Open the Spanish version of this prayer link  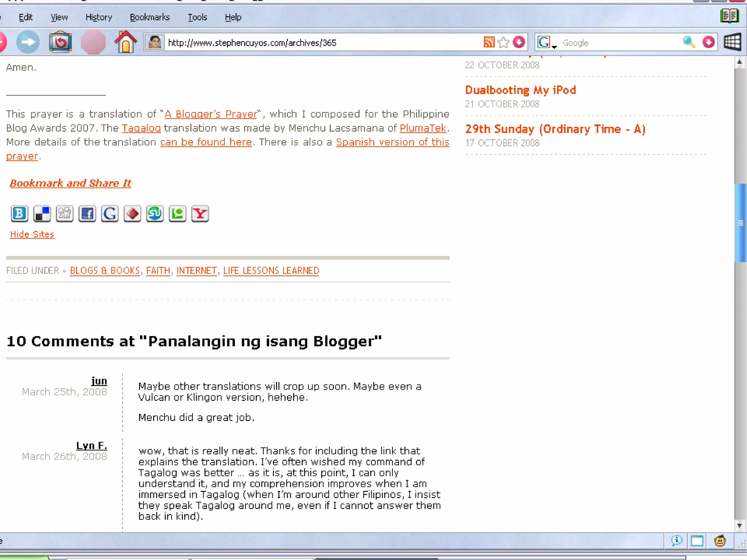click(392, 142)
